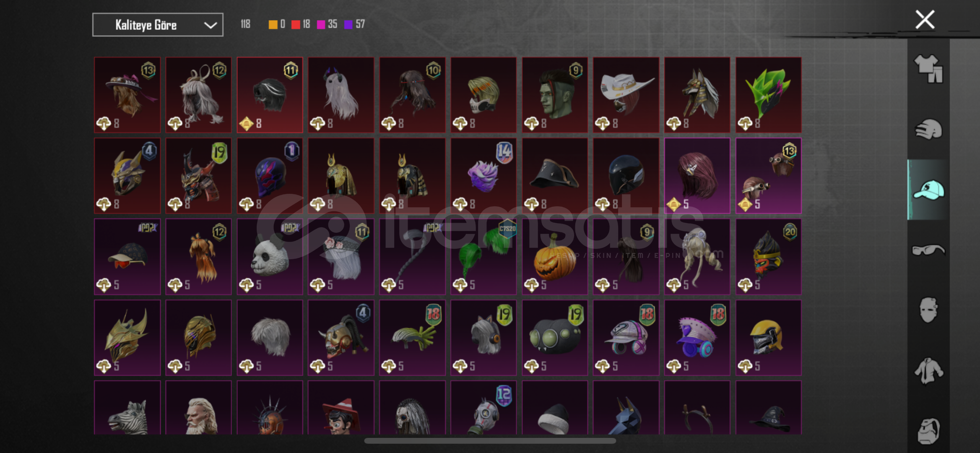Open the glasses category in sidebar

[x=928, y=250]
